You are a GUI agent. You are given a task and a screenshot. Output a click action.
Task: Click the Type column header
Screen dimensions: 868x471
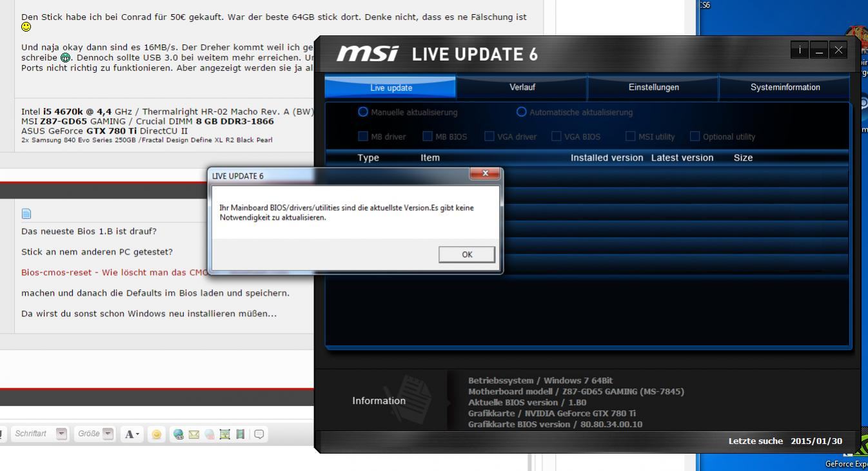coord(368,158)
